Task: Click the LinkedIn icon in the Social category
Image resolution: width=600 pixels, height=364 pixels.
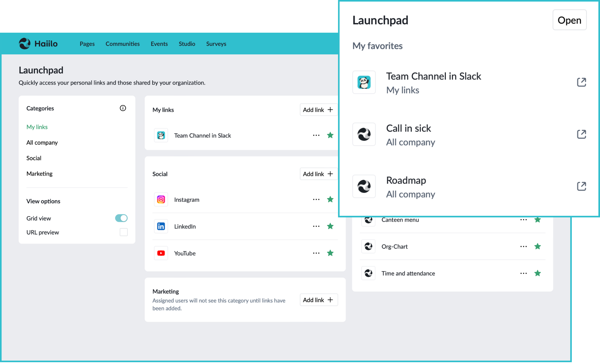Action: click(x=161, y=226)
